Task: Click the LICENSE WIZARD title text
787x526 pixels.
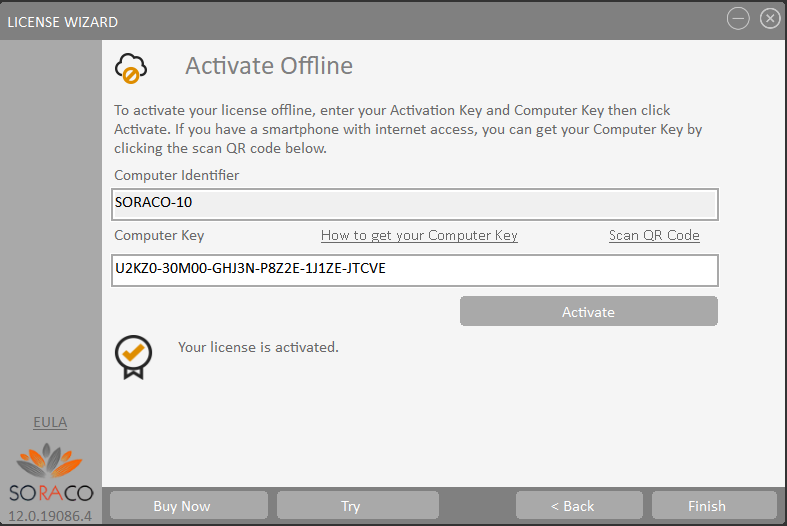Action: tap(63, 22)
